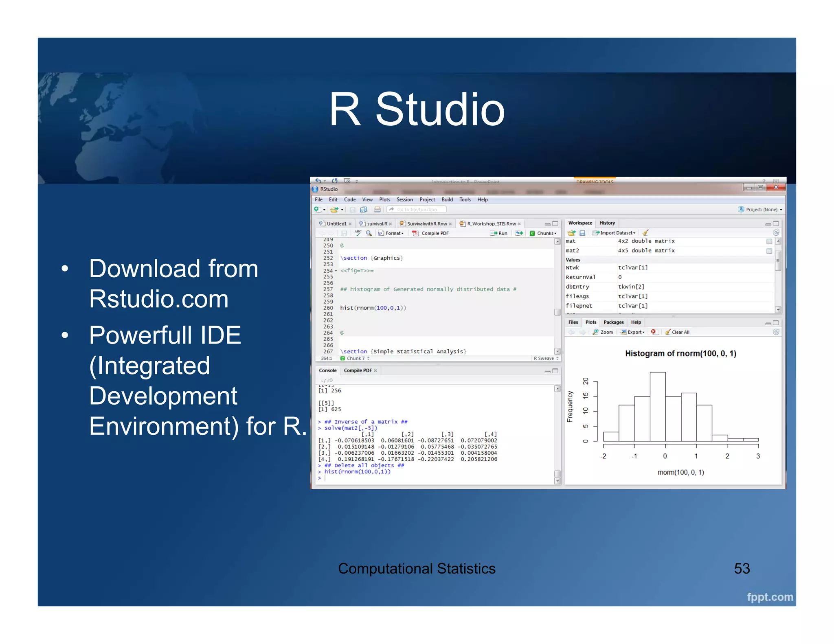The image size is (834, 644).
Task: Click the Save workspace floppy icon
Action: [x=582, y=233]
